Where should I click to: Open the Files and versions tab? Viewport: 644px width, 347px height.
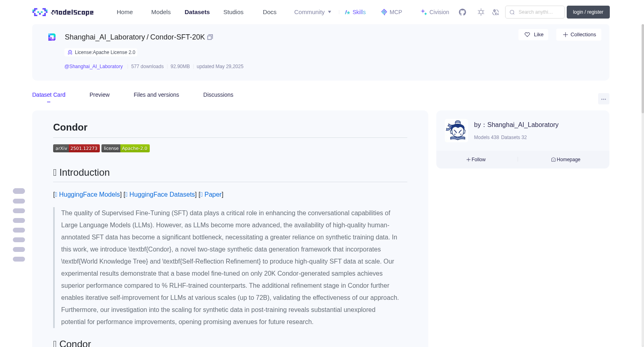point(156,95)
